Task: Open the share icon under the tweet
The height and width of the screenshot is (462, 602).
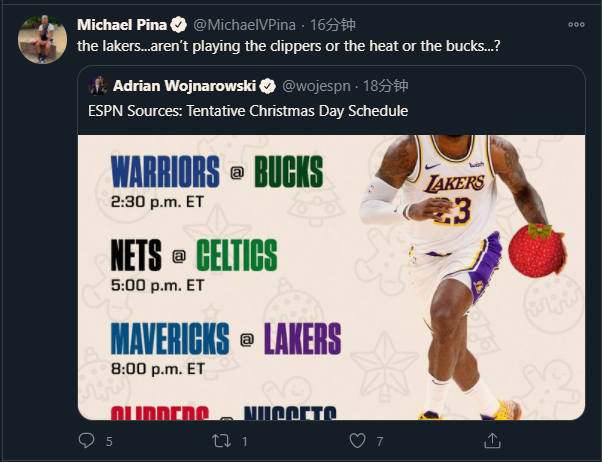Action: tap(492, 440)
